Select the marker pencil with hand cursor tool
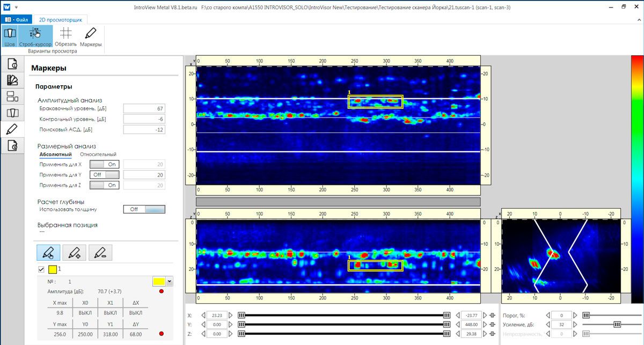The height and width of the screenshot is (345, 644). point(48,252)
